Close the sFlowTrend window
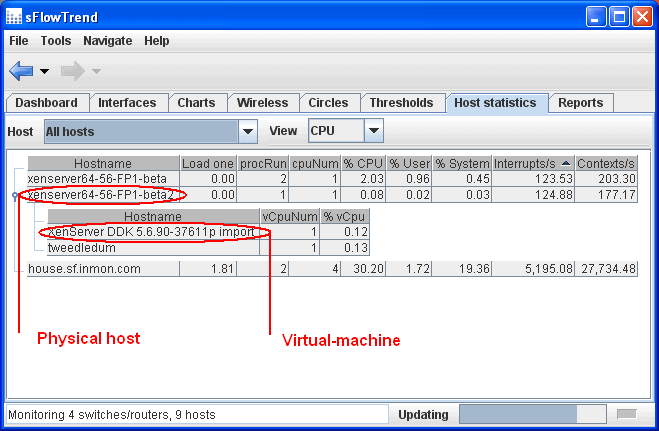Screen dimensions: 659x431 click(642, 17)
